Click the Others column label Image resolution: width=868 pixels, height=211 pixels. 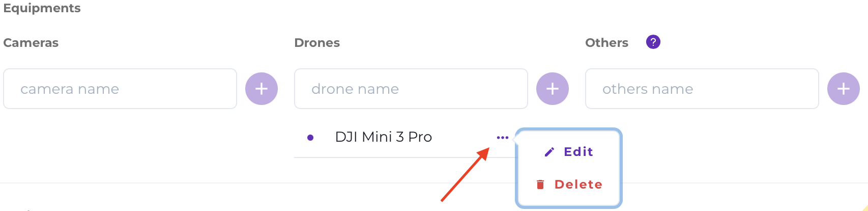point(606,43)
